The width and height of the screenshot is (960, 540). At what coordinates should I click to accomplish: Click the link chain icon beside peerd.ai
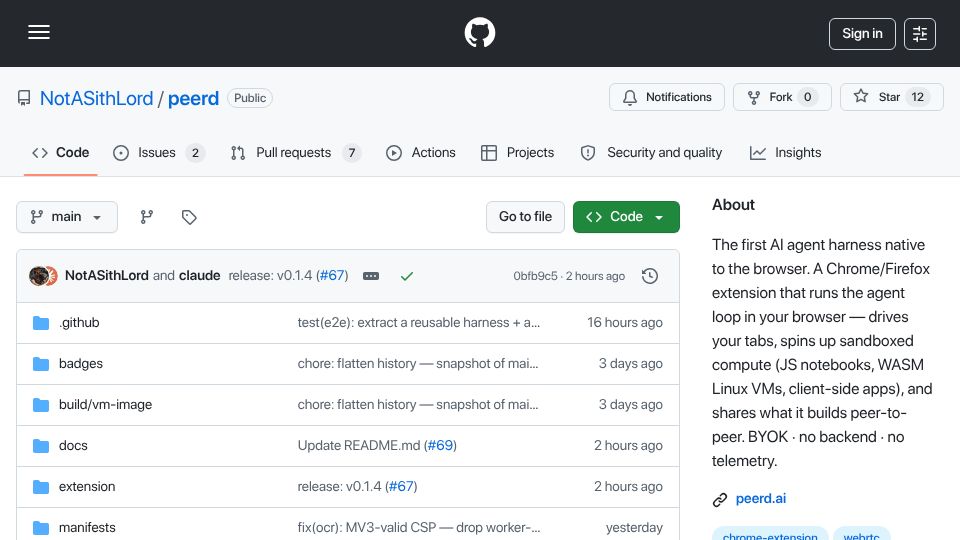(720, 500)
